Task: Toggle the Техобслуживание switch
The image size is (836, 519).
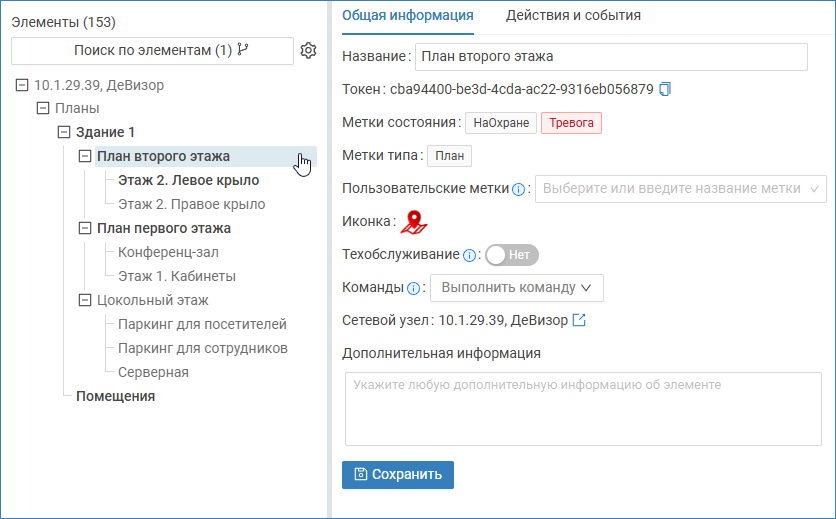Action: tap(511, 255)
